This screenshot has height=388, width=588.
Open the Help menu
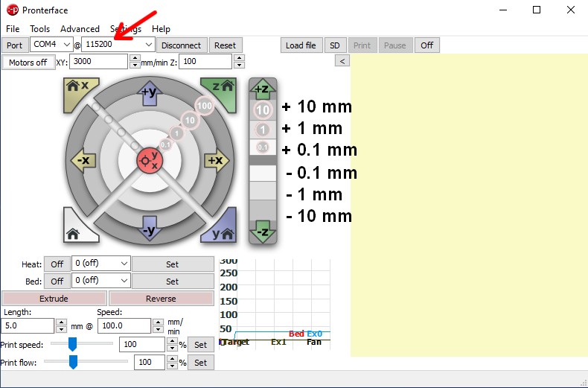[161, 29]
